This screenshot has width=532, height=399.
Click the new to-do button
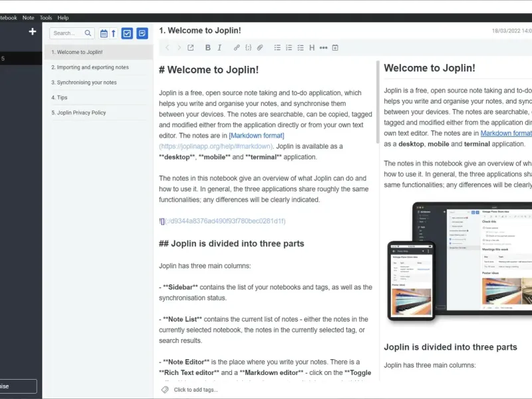[127, 33]
